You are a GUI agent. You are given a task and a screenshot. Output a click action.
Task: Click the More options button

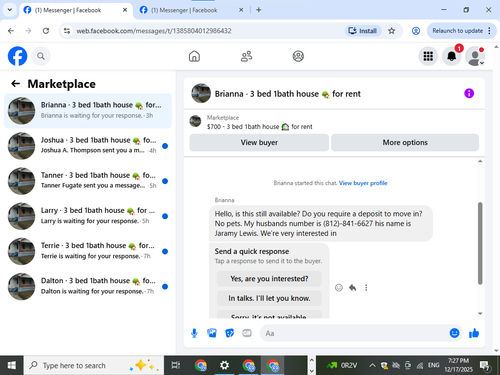(405, 142)
